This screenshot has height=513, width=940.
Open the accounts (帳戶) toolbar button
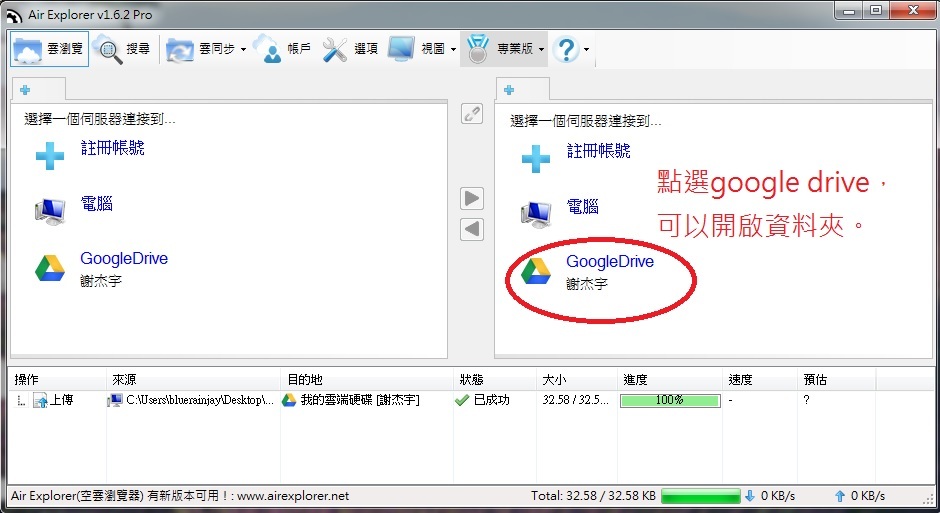pos(282,49)
